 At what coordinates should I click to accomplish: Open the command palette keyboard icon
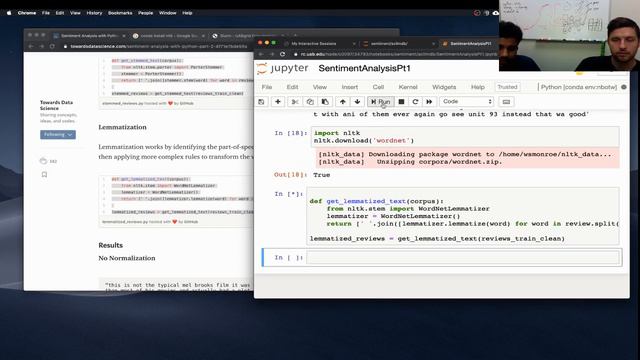506,102
